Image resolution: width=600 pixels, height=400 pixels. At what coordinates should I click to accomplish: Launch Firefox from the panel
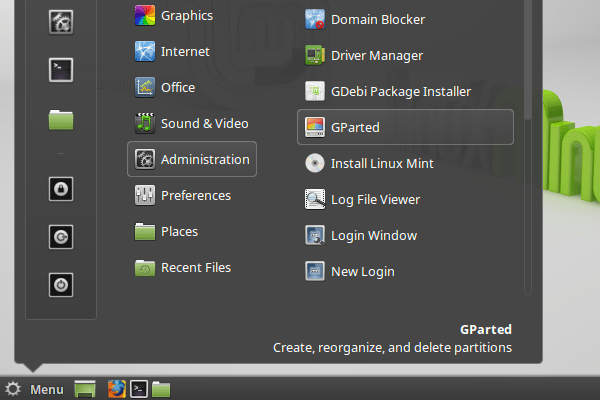point(117,389)
